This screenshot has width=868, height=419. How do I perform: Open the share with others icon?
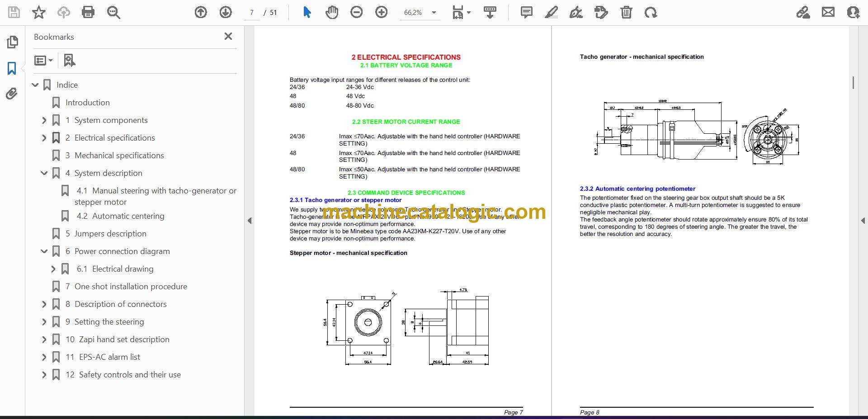(853, 12)
